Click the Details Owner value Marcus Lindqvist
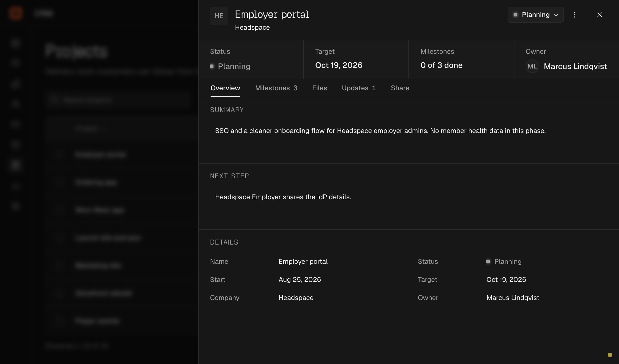The image size is (619, 364). point(513,298)
